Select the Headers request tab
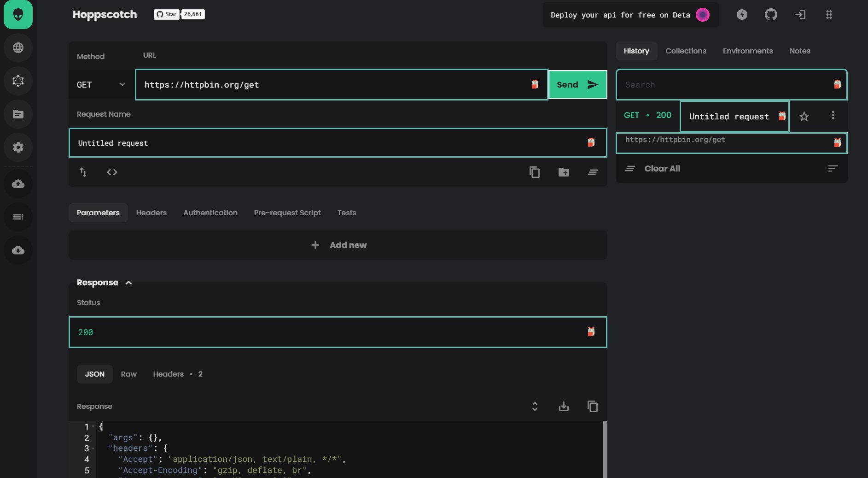 pos(151,212)
